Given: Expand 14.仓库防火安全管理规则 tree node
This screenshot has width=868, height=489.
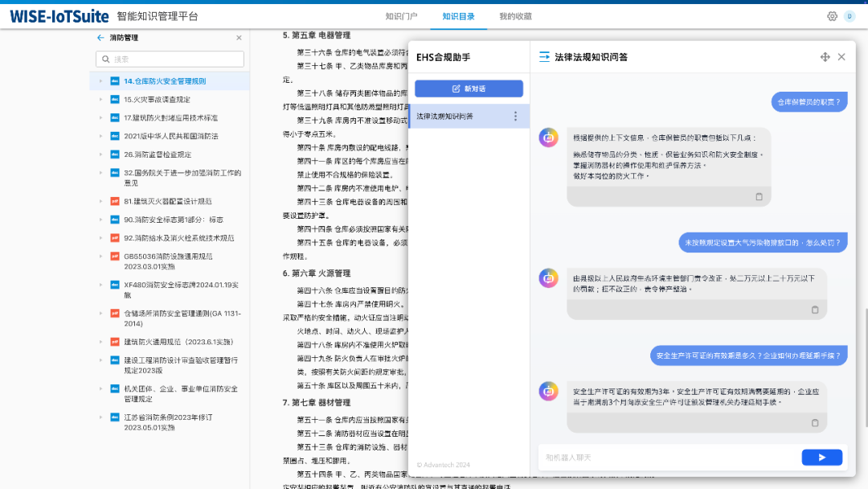Looking at the screenshot, I should click(100, 81).
